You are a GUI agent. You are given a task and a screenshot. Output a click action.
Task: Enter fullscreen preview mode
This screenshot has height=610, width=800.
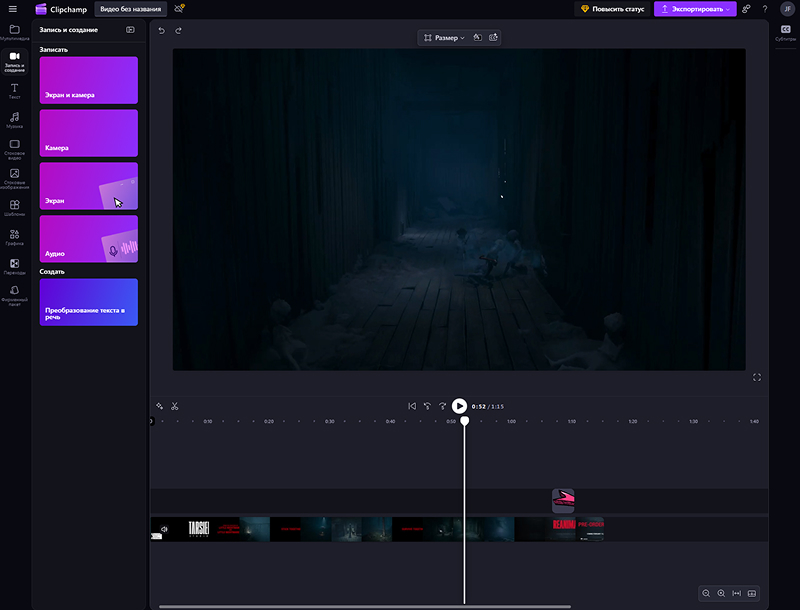pyautogui.click(x=757, y=377)
